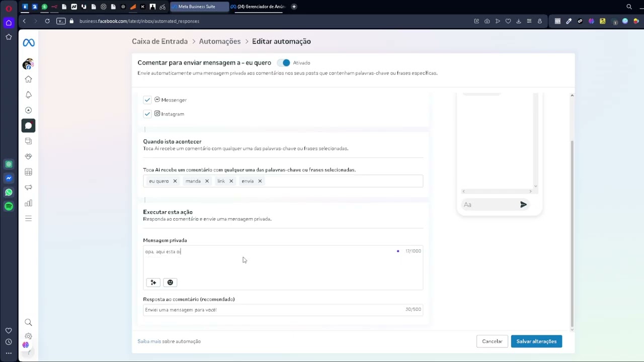Go back with browser back arrow
This screenshot has width=644, height=362.
point(24,21)
